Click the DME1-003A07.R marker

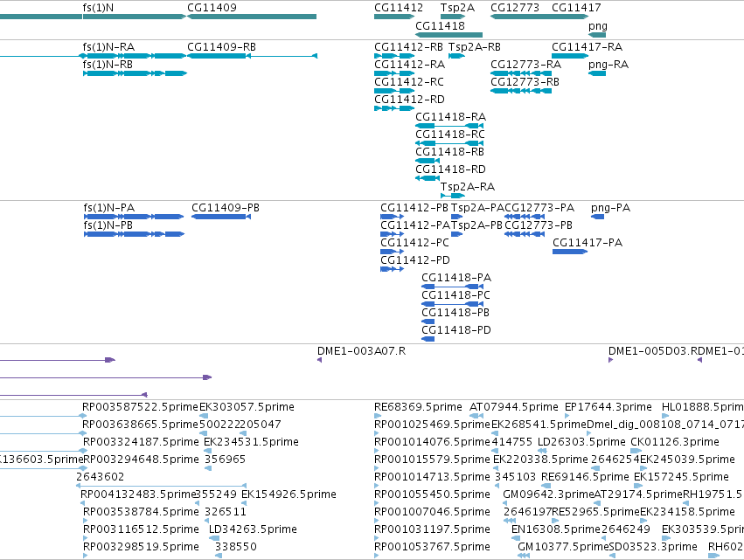pyautogui.click(x=320, y=360)
